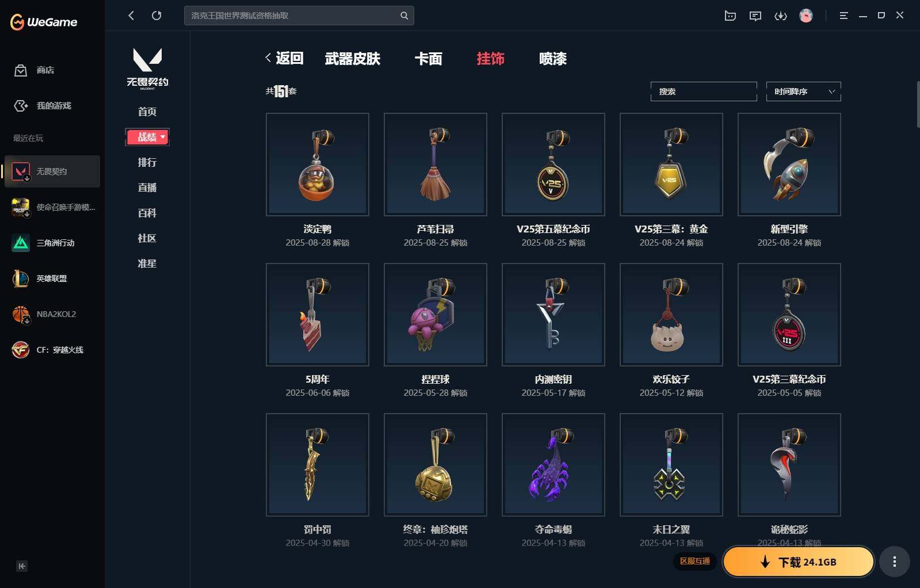Click the 返回 back link
The image size is (920, 588).
284,58
